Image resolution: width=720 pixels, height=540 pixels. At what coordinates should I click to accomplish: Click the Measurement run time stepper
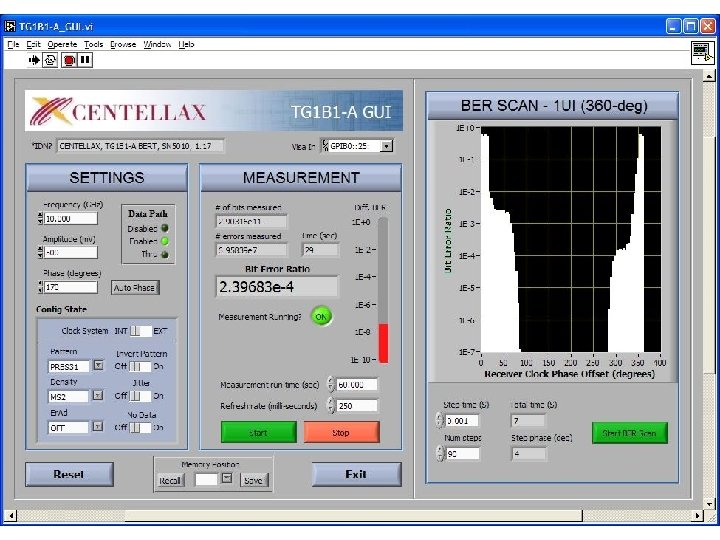(x=331, y=384)
